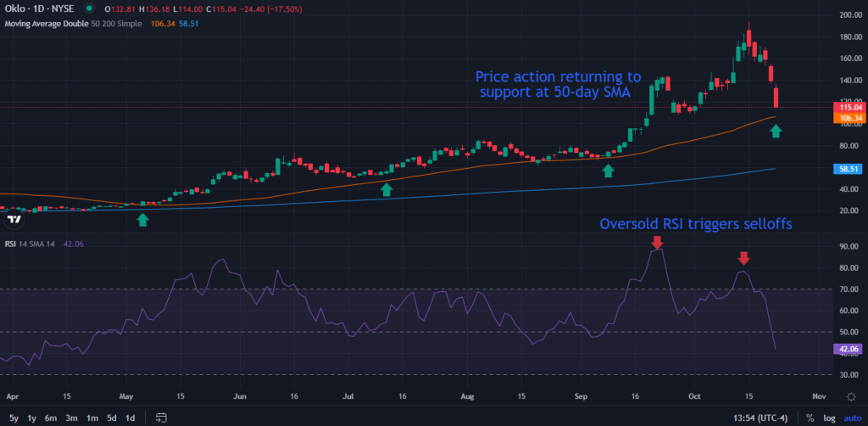
Task: Click the green up arrow near May
Action: click(x=142, y=220)
